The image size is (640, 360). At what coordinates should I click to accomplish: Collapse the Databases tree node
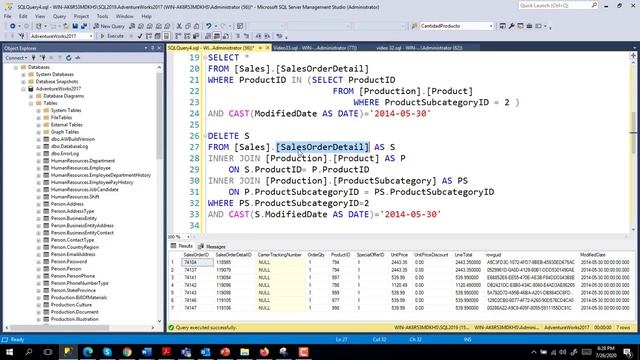tap(16, 67)
